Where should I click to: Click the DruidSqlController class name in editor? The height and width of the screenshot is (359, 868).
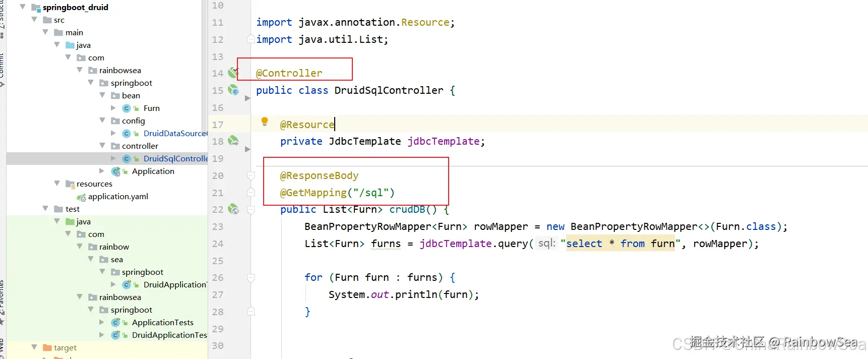pyautogui.click(x=389, y=90)
